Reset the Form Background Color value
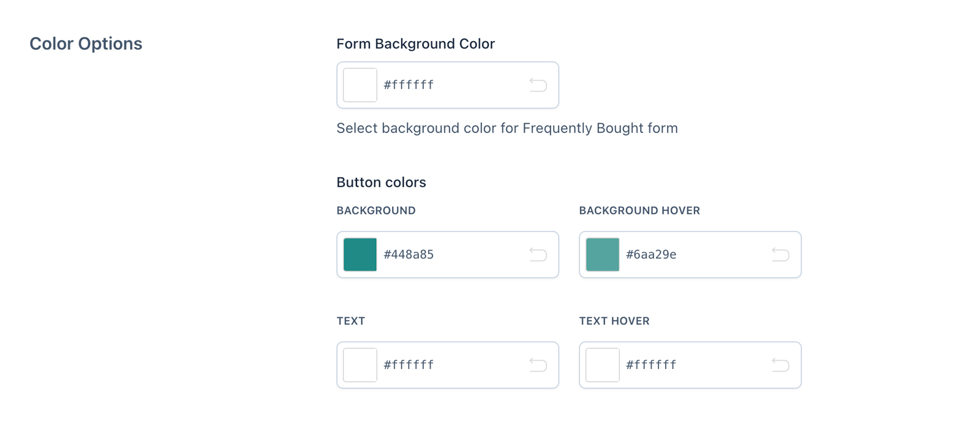The width and height of the screenshot is (980, 421). 538,85
